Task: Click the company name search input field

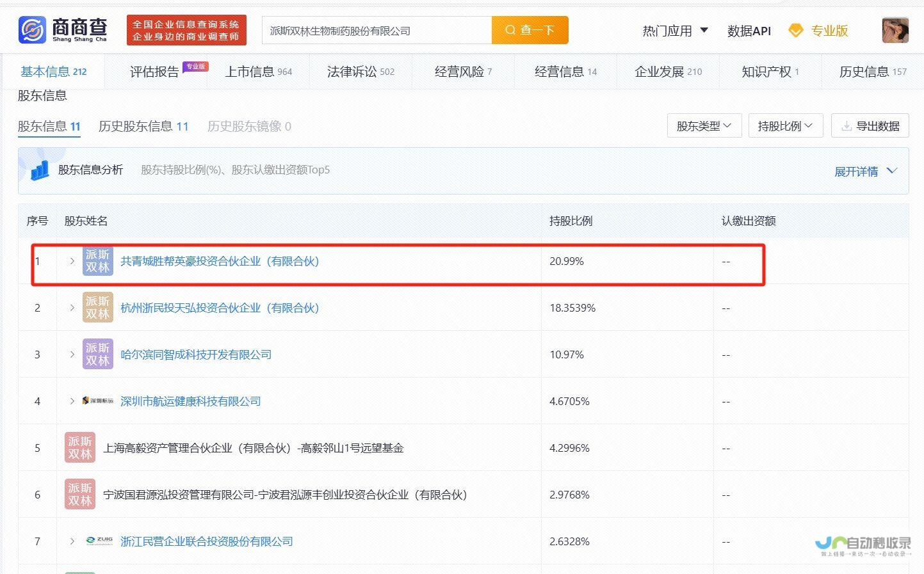Action: (377, 30)
